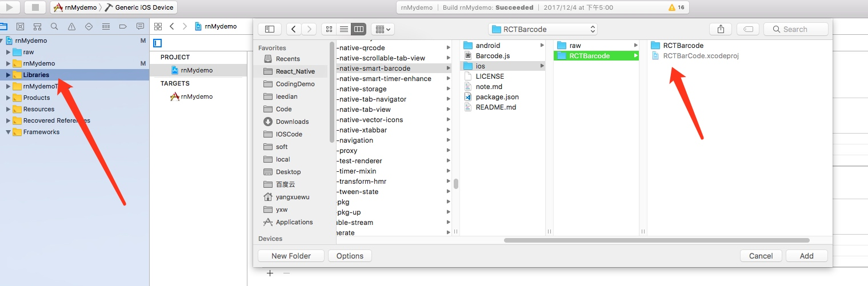Screen dimensions: 868x286
Task: Select the note.md file
Action: point(502,87)
